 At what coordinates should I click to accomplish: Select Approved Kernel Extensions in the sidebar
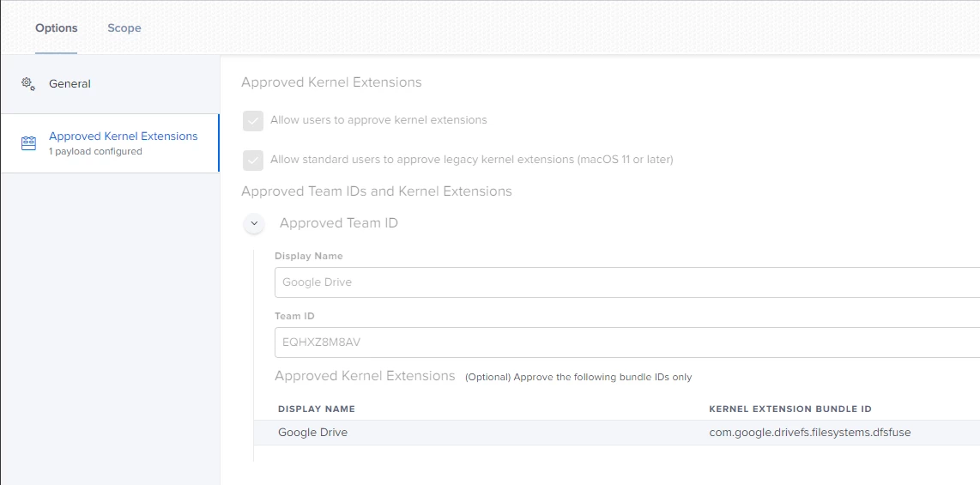point(123,136)
